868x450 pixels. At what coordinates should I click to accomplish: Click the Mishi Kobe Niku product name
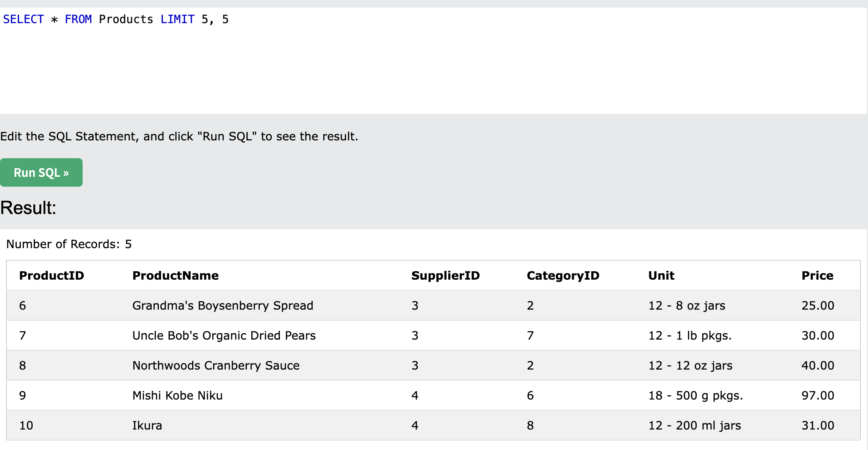point(177,395)
